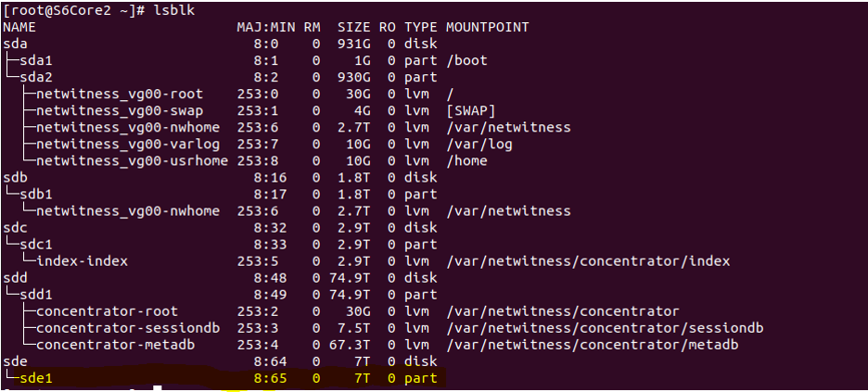
Task: Select the sdc disk entry
Action: [x=16, y=227]
